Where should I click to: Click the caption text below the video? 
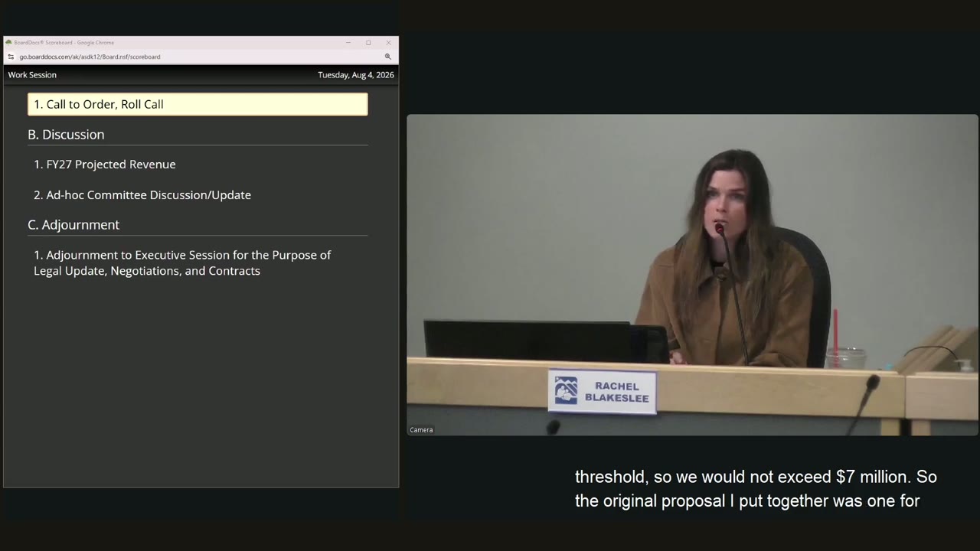point(756,489)
